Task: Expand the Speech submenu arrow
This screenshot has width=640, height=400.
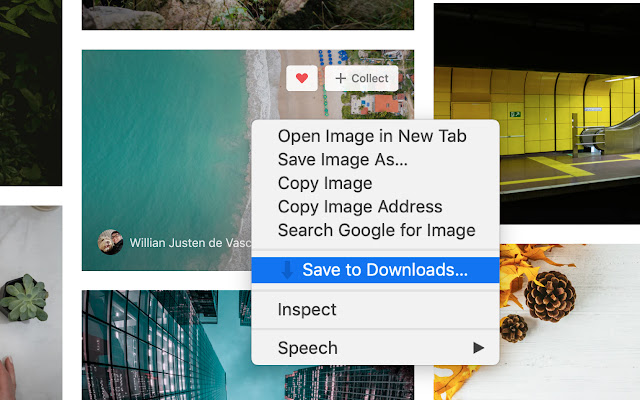Action: pyautogui.click(x=478, y=348)
